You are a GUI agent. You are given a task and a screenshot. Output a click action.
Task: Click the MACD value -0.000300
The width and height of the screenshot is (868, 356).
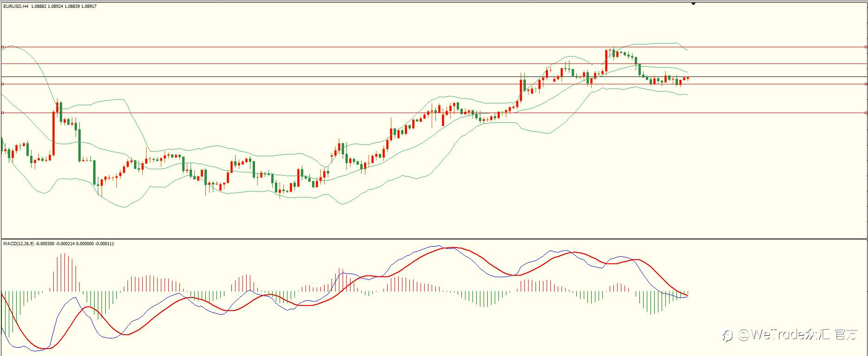click(x=45, y=244)
